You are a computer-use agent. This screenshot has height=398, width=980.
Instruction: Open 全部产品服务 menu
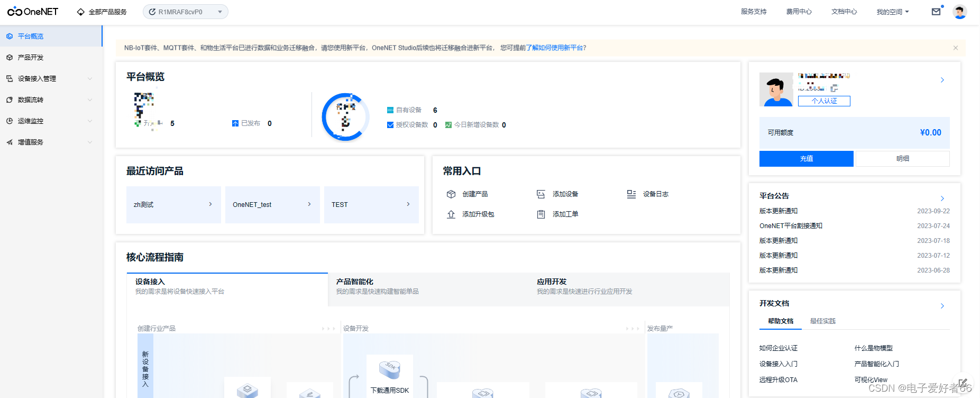point(102,12)
